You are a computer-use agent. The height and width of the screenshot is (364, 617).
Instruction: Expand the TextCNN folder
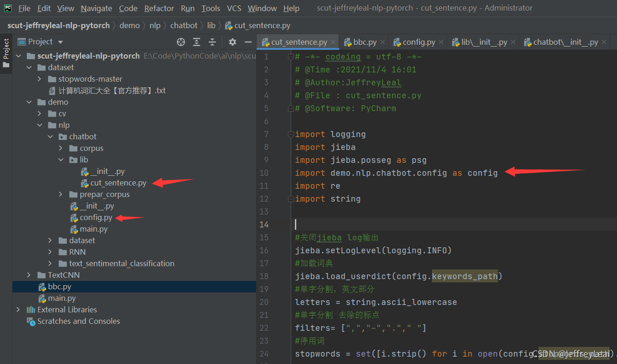[x=29, y=275]
